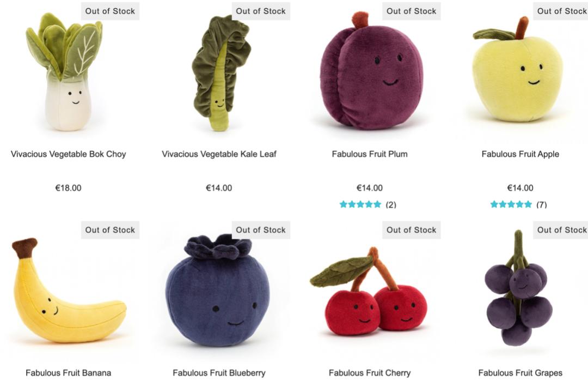View the red Cherry plush image
Screen dimensions: 588x381
(369, 291)
